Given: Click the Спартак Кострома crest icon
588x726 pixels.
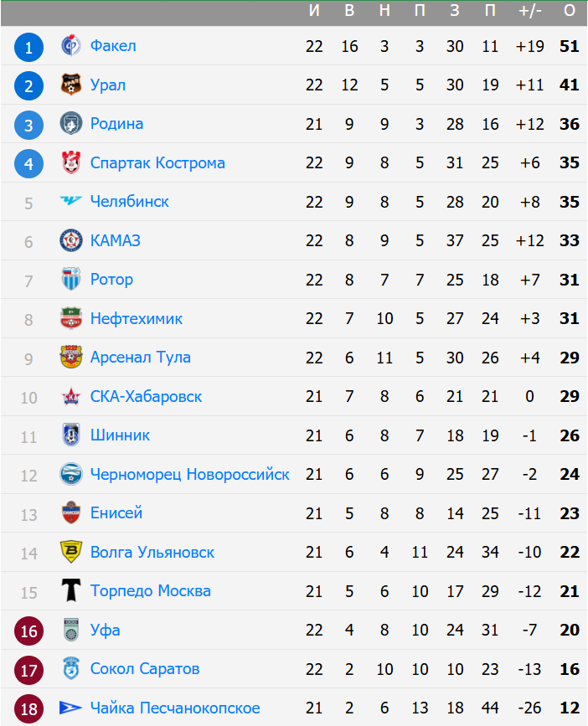Looking at the screenshot, I should tap(71, 162).
